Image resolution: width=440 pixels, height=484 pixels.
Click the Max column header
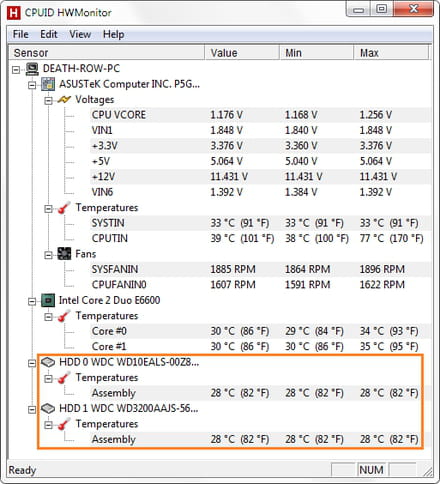391,53
